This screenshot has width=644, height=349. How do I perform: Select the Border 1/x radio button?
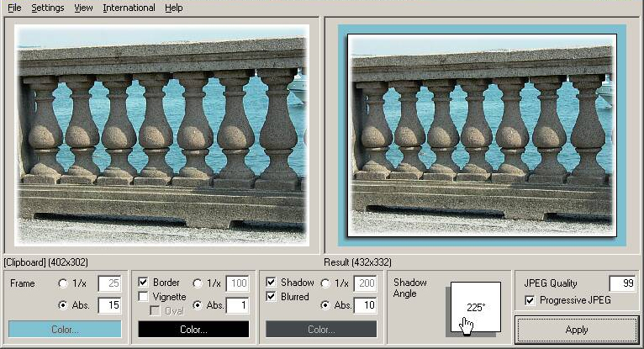pyautogui.click(x=198, y=283)
